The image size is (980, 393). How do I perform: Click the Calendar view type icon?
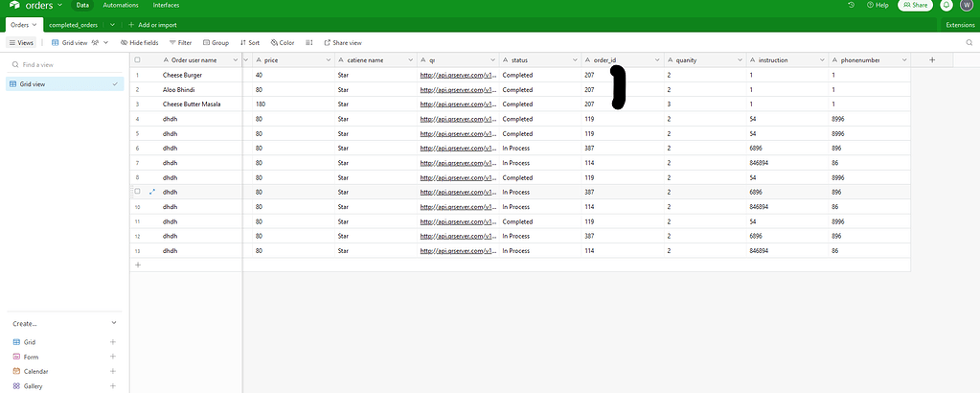click(17, 371)
